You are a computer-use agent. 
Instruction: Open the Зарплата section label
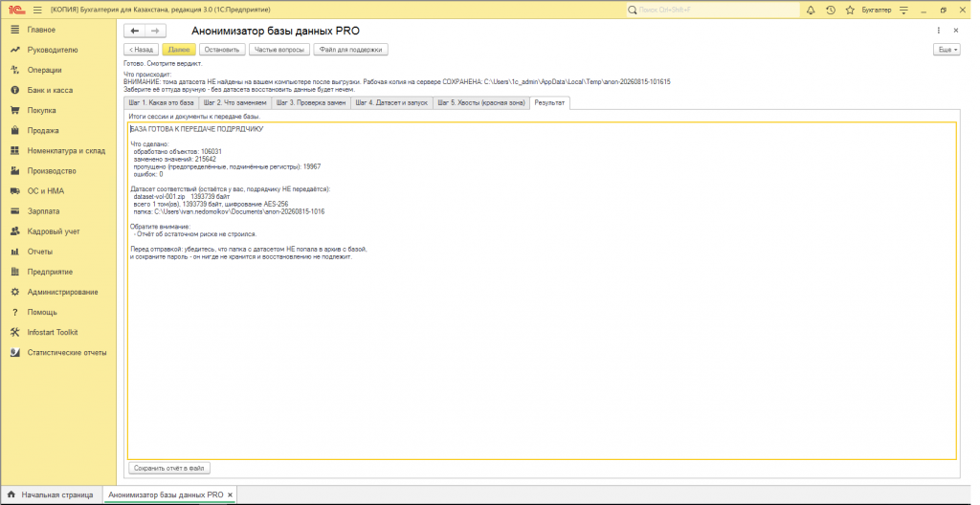tap(44, 211)
